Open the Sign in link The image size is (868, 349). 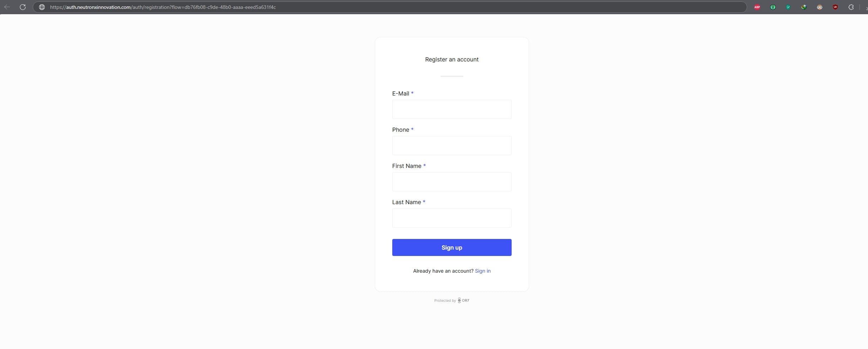click(482, 271)
